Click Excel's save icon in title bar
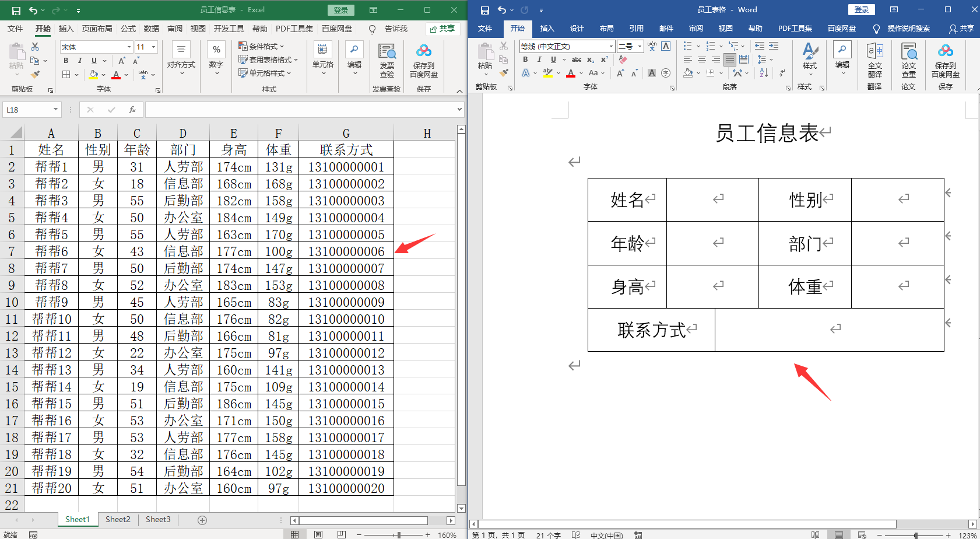The image size is (980, 539). click(16, 10)
